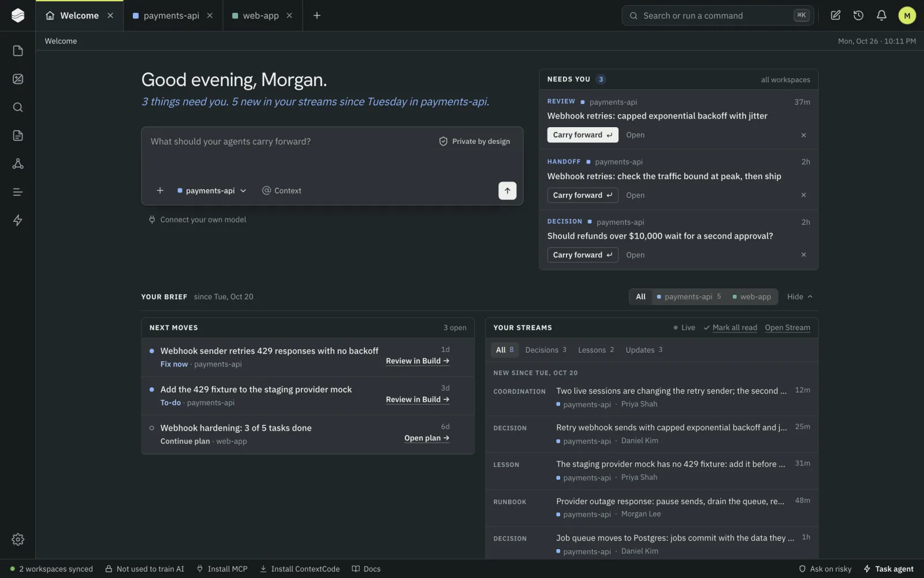Close the payments-api tab
This screenshot has height=578, width=924.
point(210,16)
